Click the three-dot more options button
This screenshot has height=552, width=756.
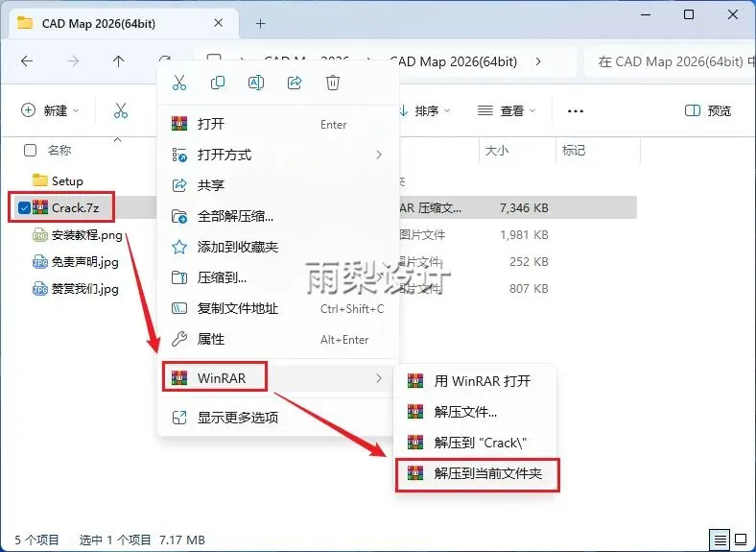[x=576, y=111]
